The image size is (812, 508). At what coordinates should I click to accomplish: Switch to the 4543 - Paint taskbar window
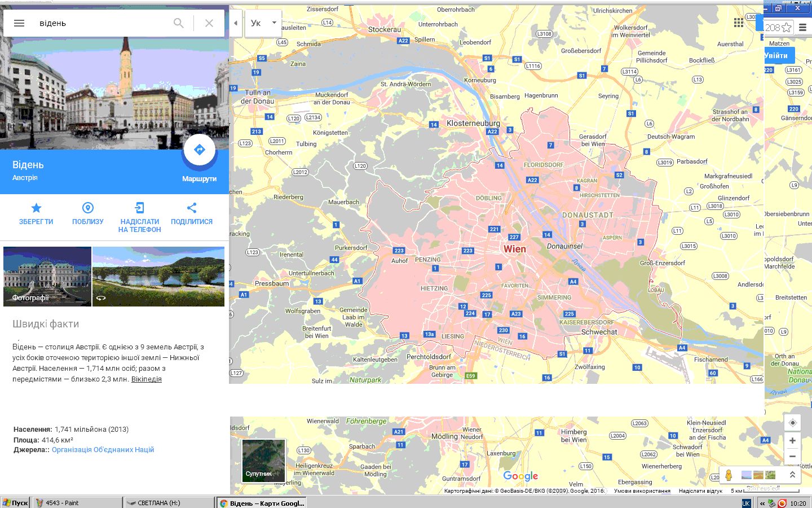pos(77,502)
